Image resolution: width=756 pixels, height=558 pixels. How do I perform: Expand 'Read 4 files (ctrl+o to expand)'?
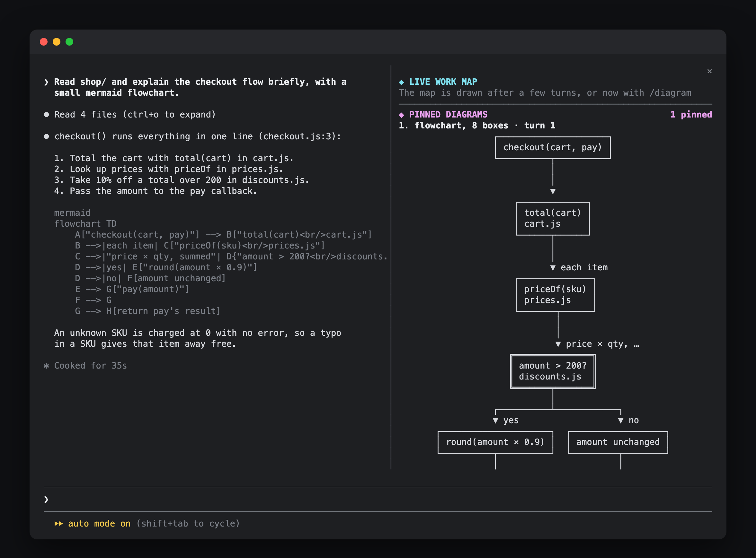[x=135, y=115]
